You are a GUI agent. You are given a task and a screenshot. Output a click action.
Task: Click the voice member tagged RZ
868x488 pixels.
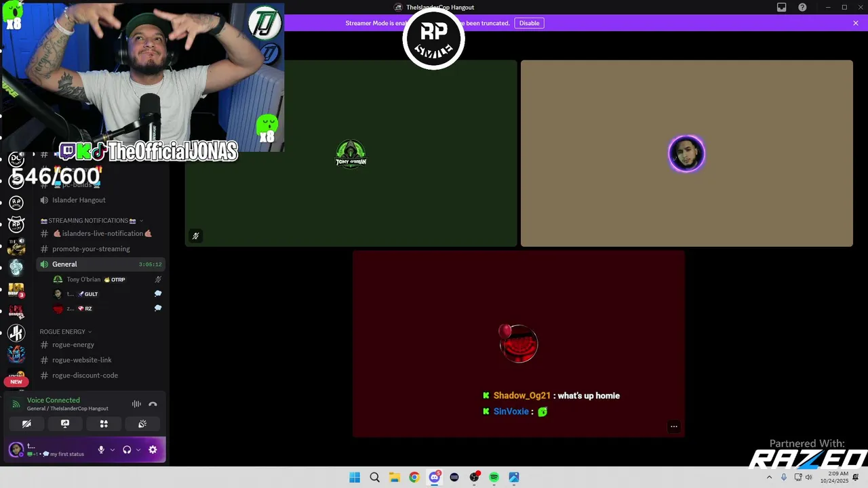point(107,308)
